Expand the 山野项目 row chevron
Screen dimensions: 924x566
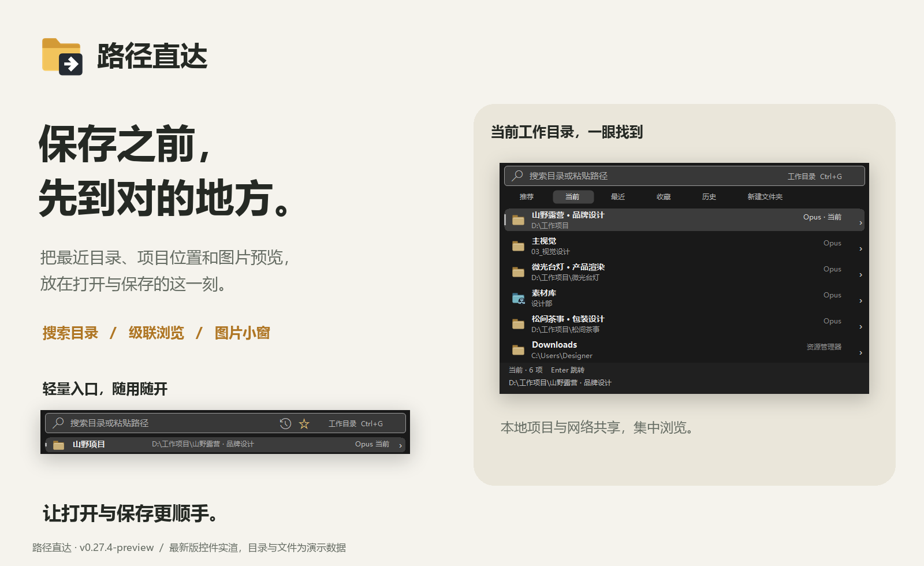(x=400, y=445)
